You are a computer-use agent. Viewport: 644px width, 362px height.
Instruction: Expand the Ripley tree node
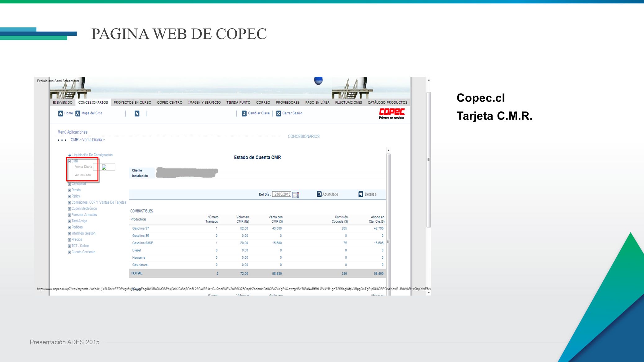click(x=69, y=196)
